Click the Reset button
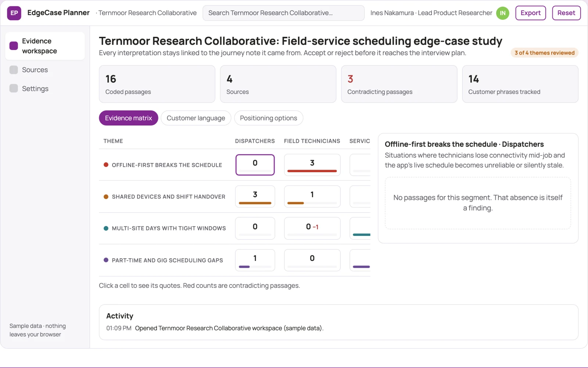Viewport: 588px width, 368px height. [x=566, y=13]
